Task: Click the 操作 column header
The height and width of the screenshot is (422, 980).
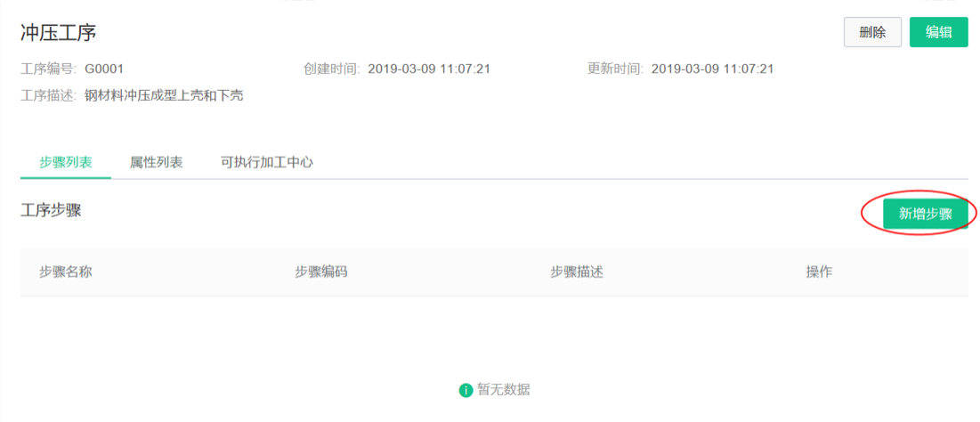Action: click(x=820, y=272)
